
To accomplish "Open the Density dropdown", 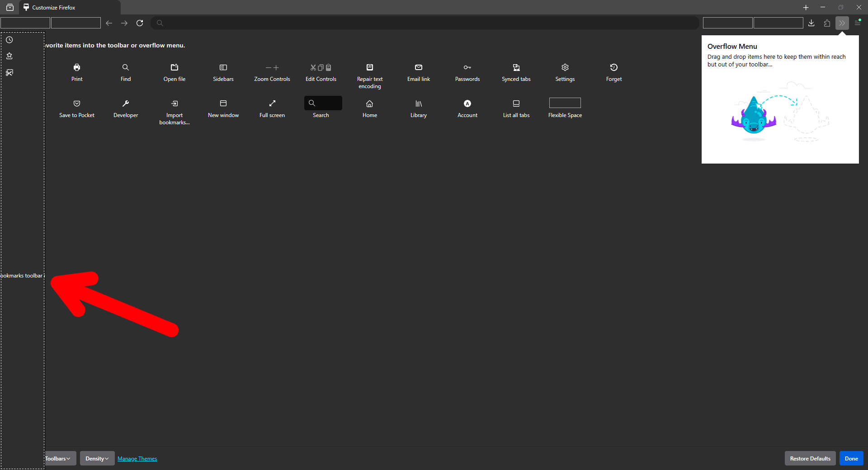I will [97, 458].
